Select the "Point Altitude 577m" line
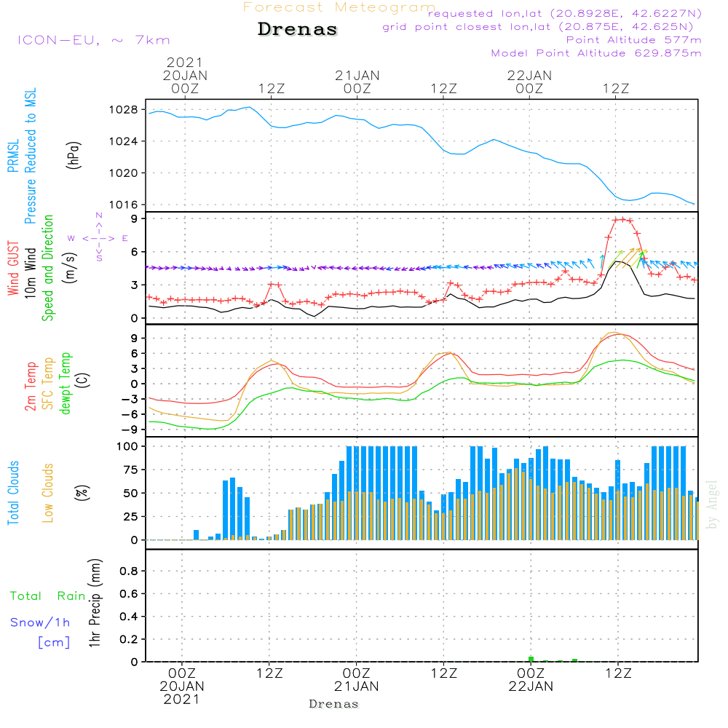The width and height of the screenshot is (728, 728). coord(634,40)
